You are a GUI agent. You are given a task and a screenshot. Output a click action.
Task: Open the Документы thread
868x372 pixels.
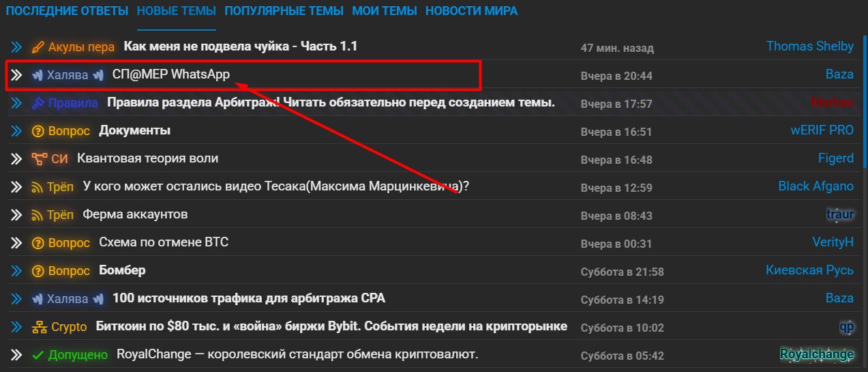point(135,130)
